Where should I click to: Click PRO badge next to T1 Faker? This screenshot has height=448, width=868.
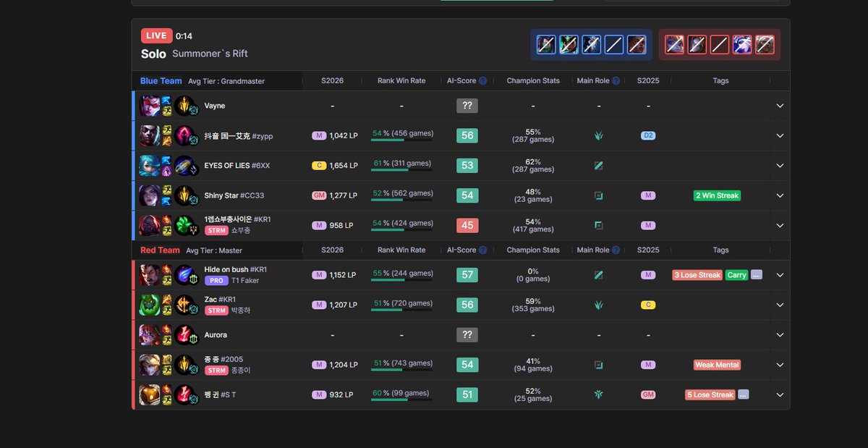pos(216,280)
